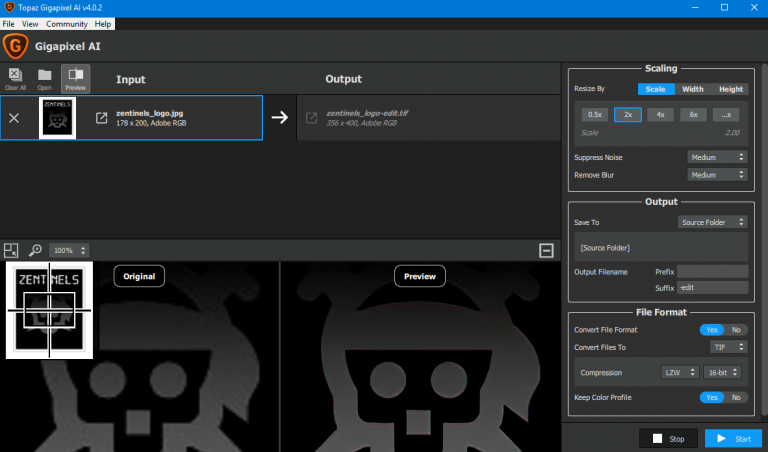Open the Suppress Noise dropdown
This screenshot has width=768, height=452.
tap(718, 157)
